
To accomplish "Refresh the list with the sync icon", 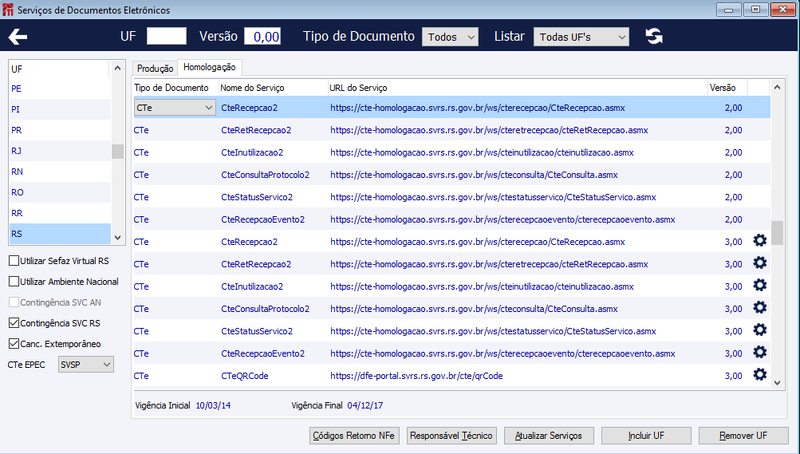I will point(654,36).
